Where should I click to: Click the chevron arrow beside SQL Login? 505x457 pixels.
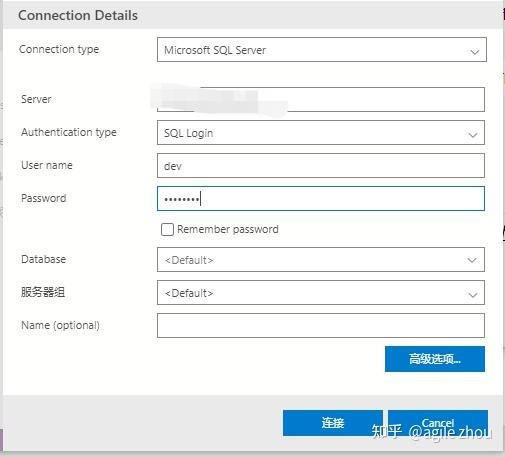coord(473,135)
